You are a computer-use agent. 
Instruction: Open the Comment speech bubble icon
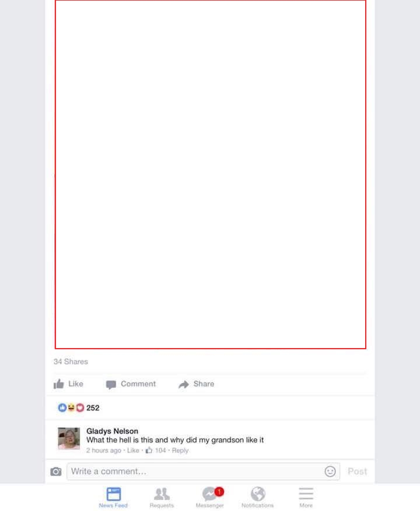pyautogui.click(x=111, y=384)
